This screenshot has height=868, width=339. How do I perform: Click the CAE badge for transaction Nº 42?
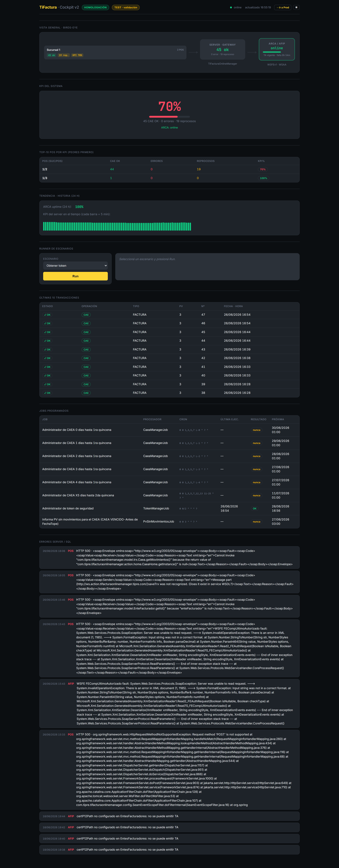[x=86, y=358]
